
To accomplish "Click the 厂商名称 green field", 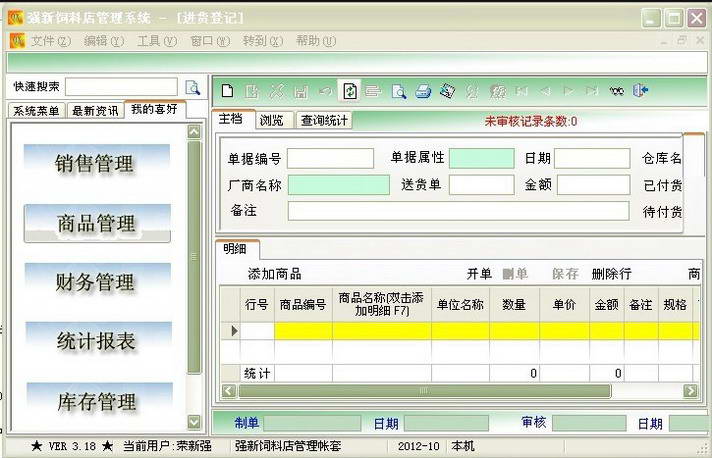I will pos(339,185).
